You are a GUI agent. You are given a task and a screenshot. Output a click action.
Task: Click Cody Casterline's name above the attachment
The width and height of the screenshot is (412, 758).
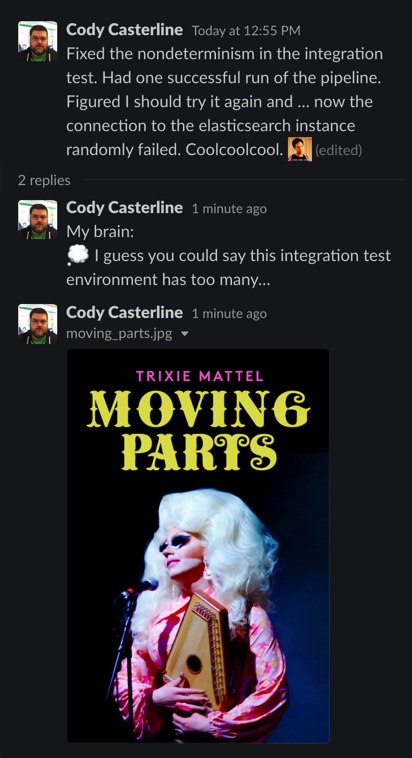tap(124, 313)
